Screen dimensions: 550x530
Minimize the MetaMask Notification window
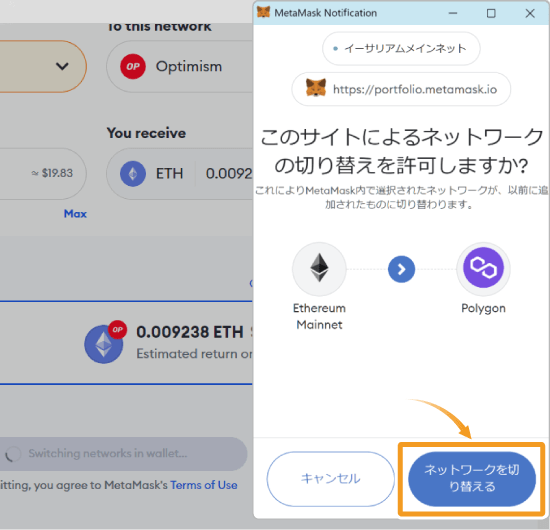(x=453, y=13)
